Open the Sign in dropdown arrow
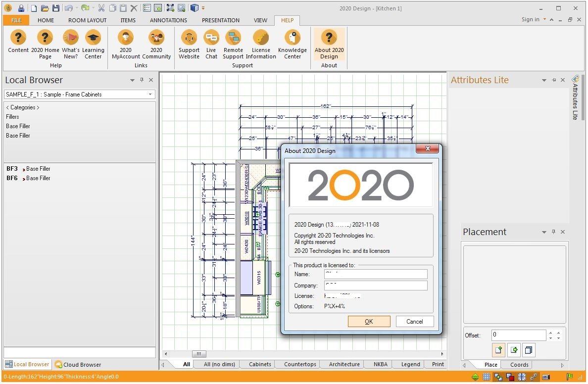This screenshot has height=384, width=588. click(x=544, y=19)
